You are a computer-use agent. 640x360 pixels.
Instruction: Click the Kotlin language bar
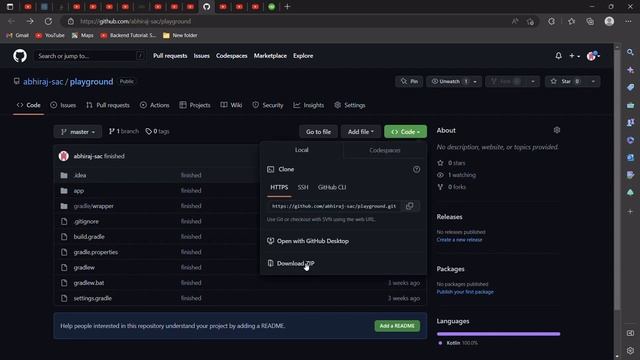[x=498, y=334]
